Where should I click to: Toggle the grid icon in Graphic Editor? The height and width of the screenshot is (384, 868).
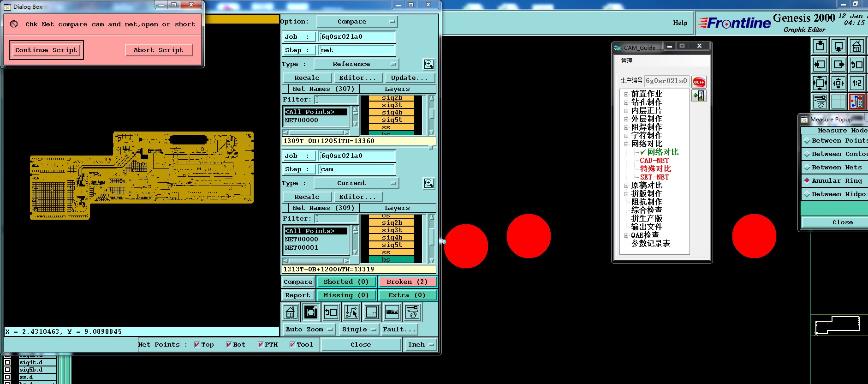(838, 101)
